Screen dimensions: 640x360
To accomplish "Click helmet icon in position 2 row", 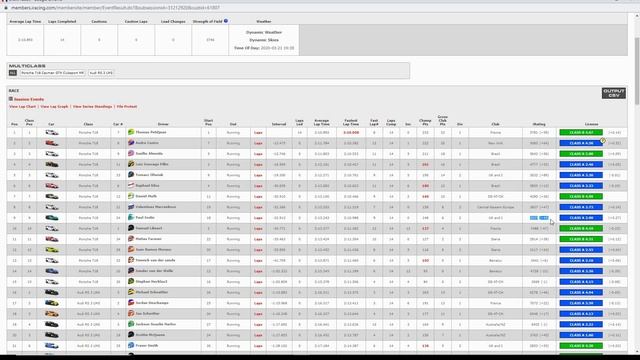I will click(131, 143).
